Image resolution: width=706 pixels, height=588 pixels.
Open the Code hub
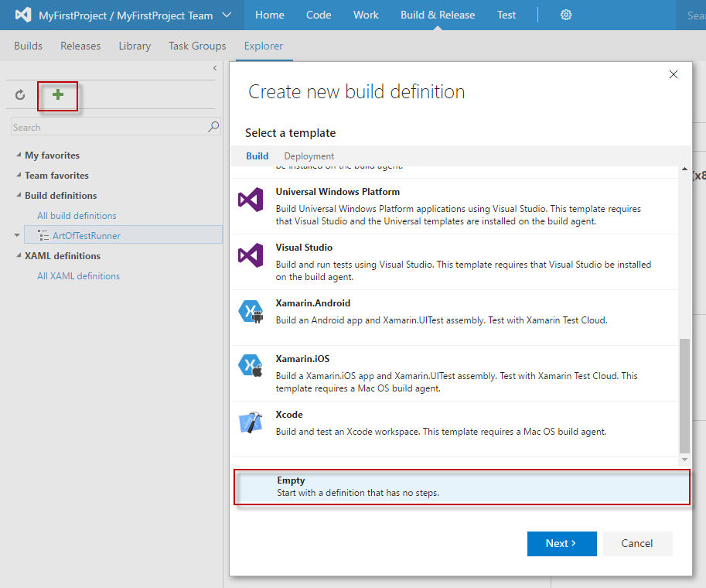click(319, 15)
